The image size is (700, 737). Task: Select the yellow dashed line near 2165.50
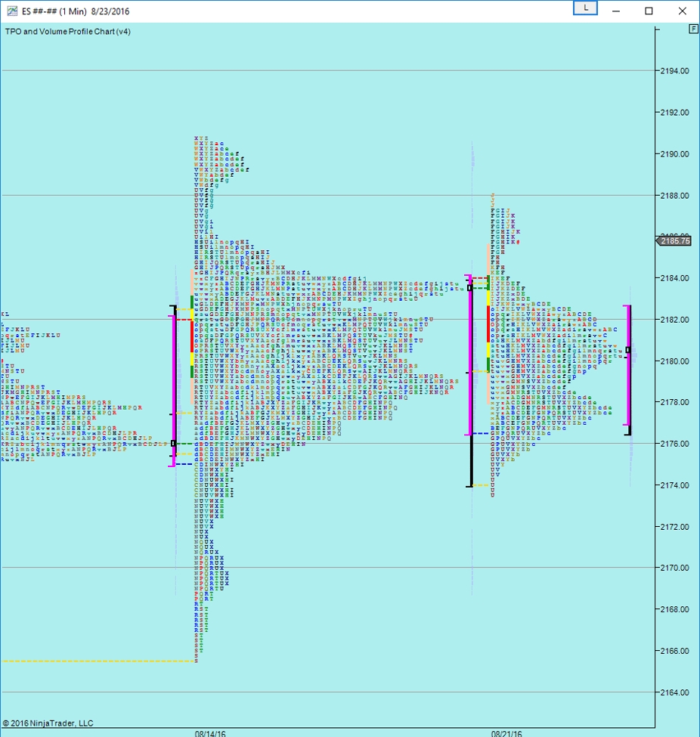[x=98, y=661]
